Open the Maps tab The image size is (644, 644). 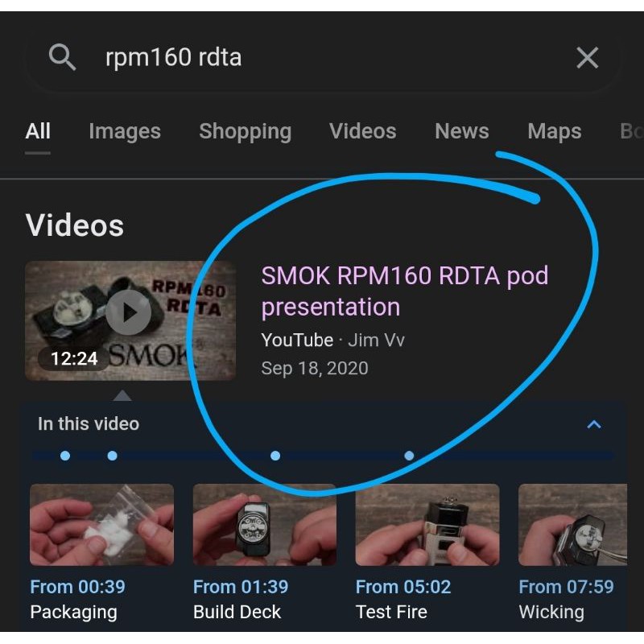pyautogui.click(x=554, y=132)
